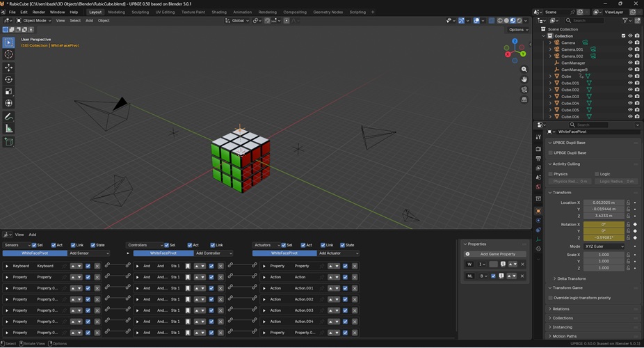Click the Select Box tool
This screenshot has height=348, width=644.
point(8,42)
